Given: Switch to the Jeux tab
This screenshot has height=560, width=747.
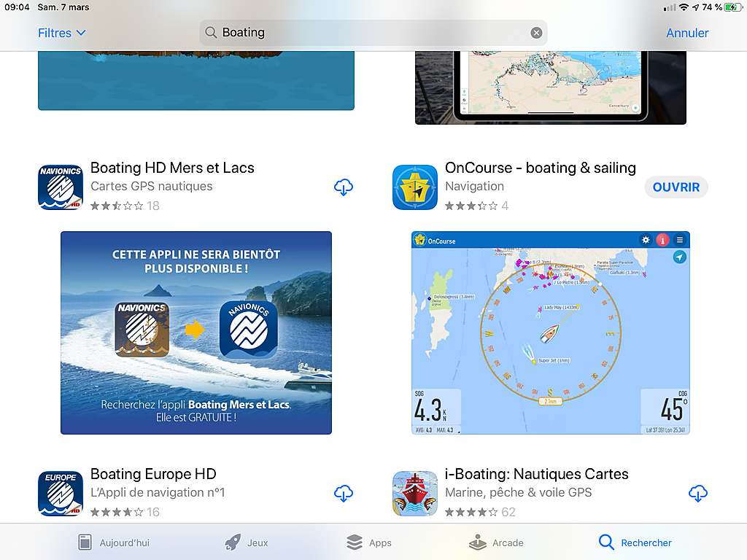Looking at the screenshot, I should 247,542.
